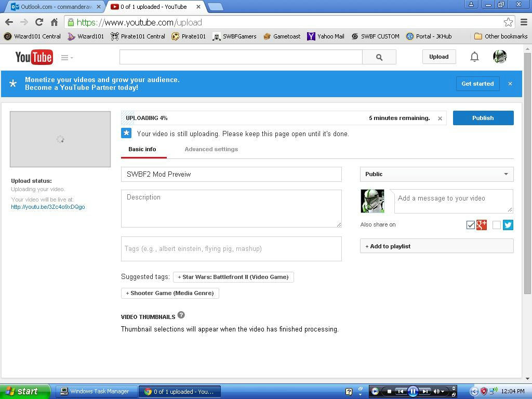Dismiss the monetize banner

510,84
